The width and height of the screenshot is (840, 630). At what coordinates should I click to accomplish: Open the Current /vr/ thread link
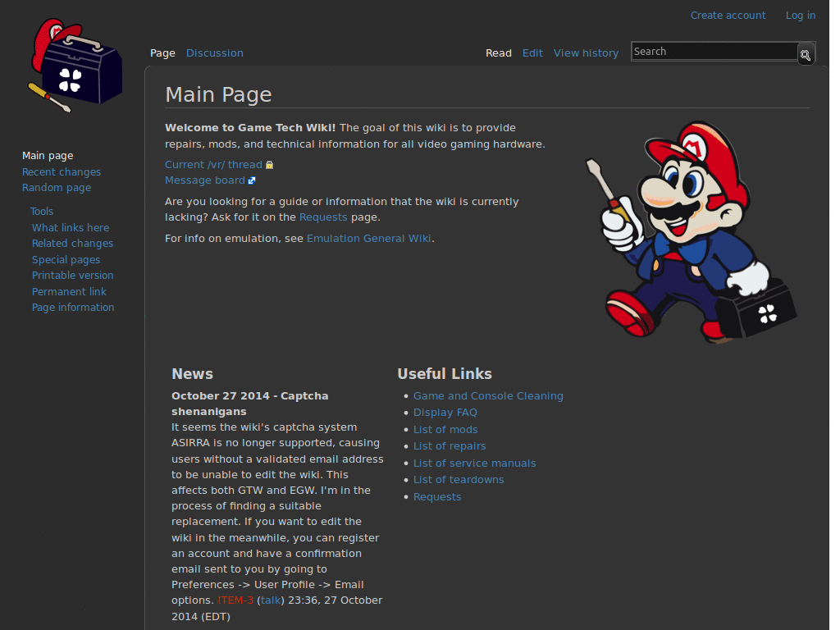tap(213, 165)
